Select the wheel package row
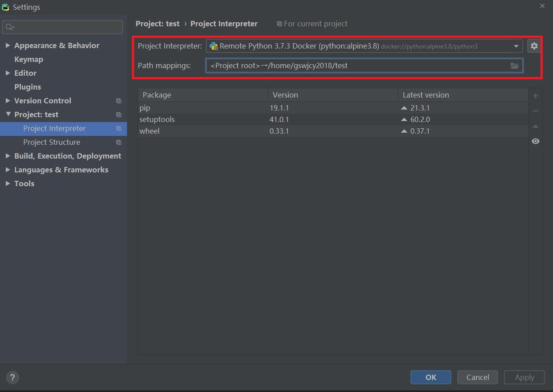 333,131
